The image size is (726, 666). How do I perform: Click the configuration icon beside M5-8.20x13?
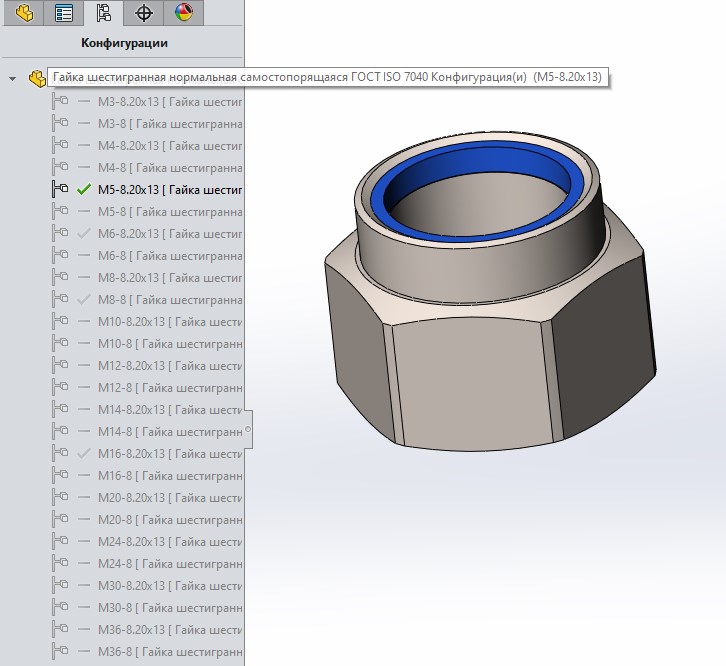(x=60, y=188)
